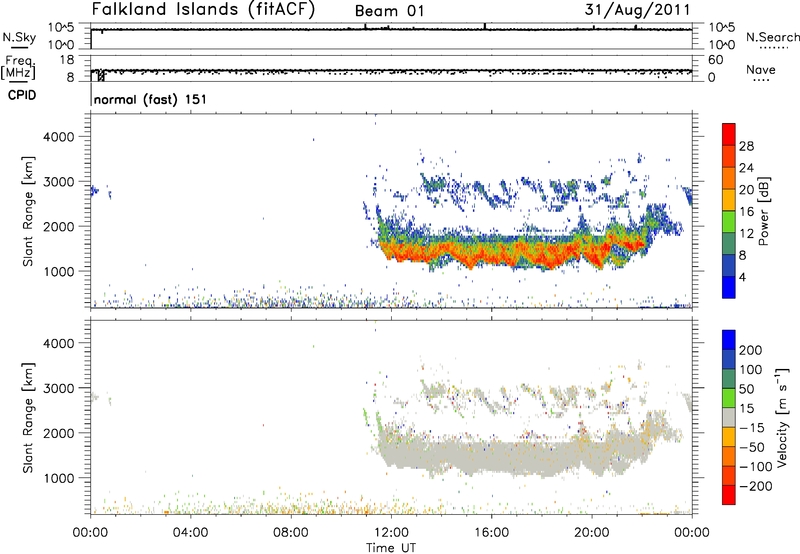
Task: Click the '4000' tick on power panel axis
Action: coord(58,137)
